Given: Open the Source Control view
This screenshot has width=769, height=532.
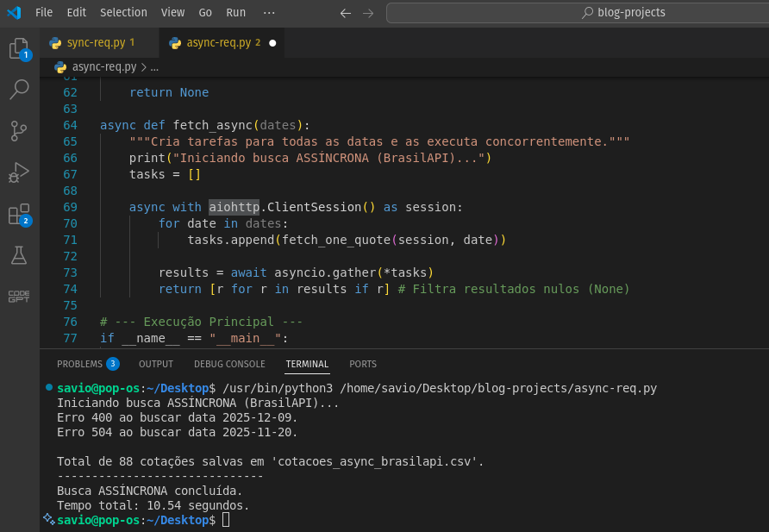Looking at the screenshot, I should [x=19, y=130].
